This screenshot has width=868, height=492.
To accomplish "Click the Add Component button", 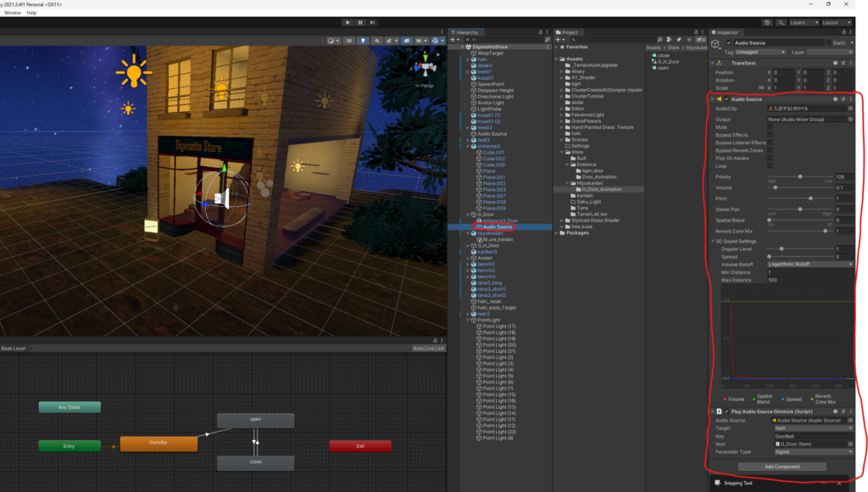I will pos(781,467).
